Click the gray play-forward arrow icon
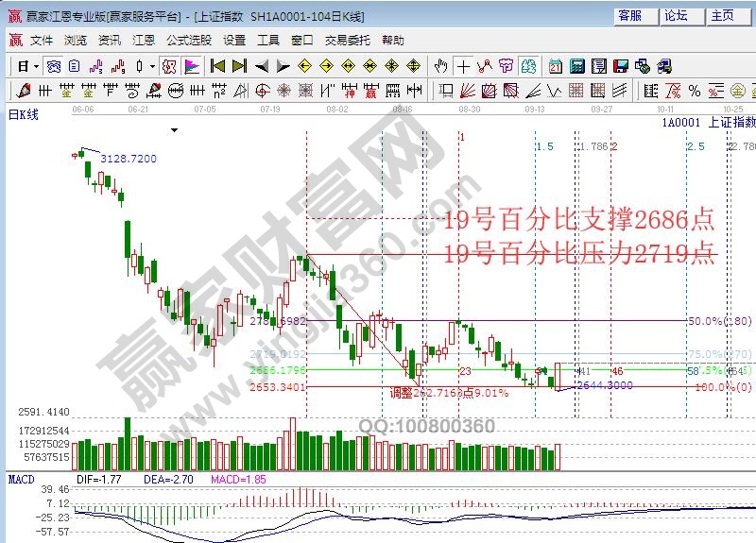Image resolution: width=756 pixels, height=543 pixels. click(x=282, y=66)
